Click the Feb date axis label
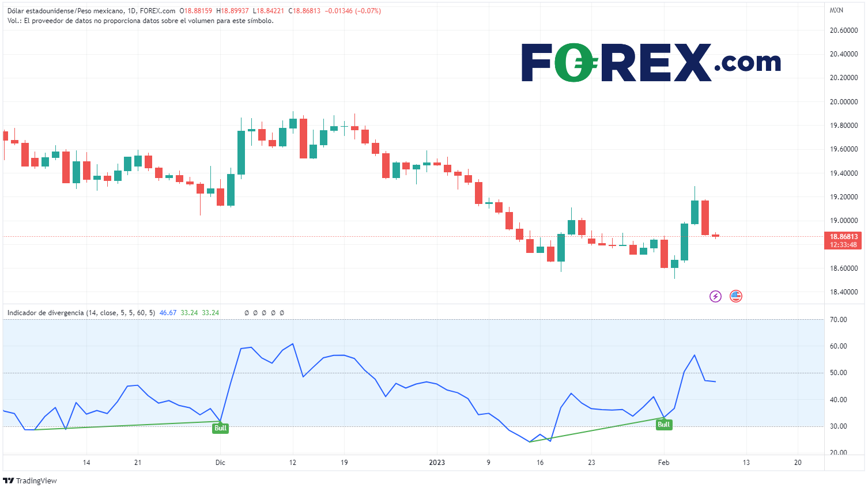Image resolution: width=868 pixels, height=488 pixels. pos(664,463)
